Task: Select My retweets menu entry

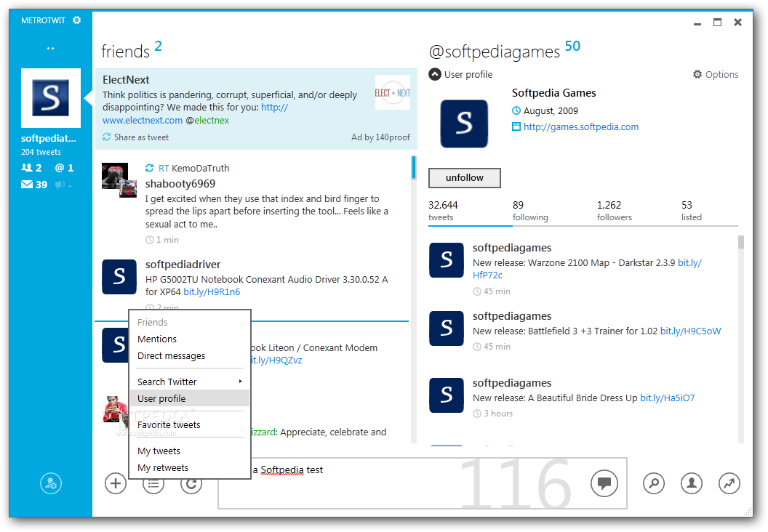Action: pos(190,467)
